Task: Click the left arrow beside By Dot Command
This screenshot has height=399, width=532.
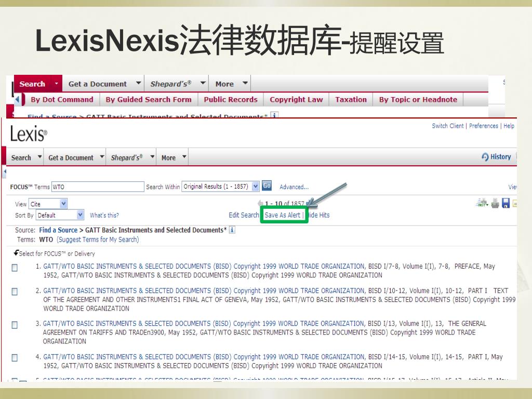Action: click(x=18, y=100)
